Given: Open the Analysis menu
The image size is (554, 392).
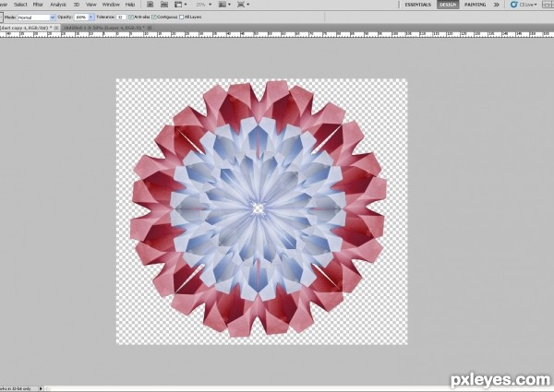Looking at the screenshot, I should [x=58, y=5].
